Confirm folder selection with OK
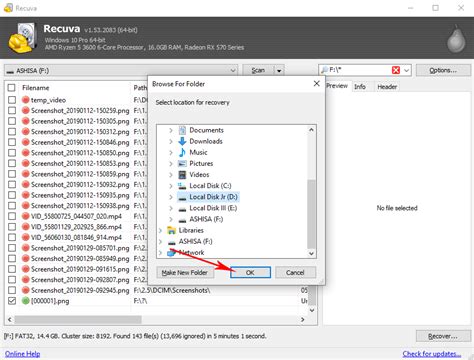This screenshot has width=474, height=360. [250, 272]
